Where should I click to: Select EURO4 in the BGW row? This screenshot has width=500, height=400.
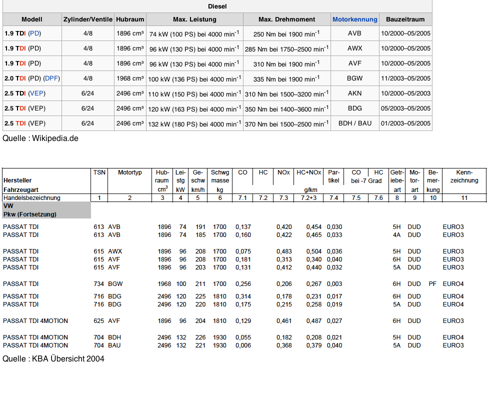pyautogui.click(x=453, y=284)
